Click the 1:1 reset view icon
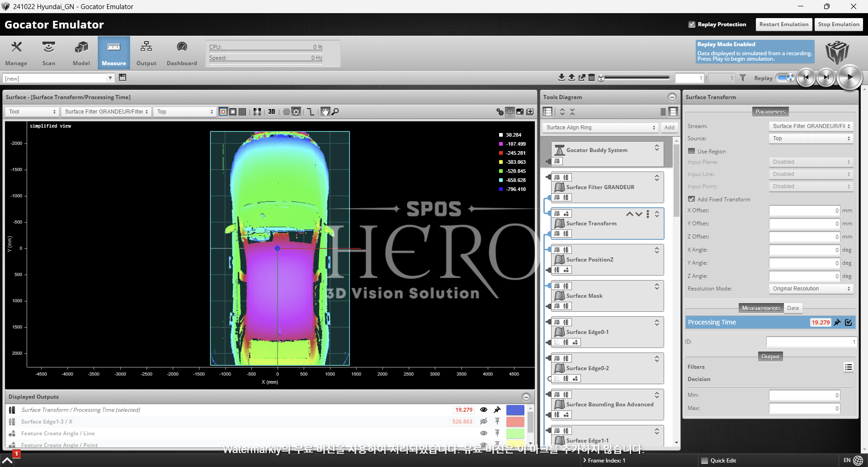 [x=510, y=112]
